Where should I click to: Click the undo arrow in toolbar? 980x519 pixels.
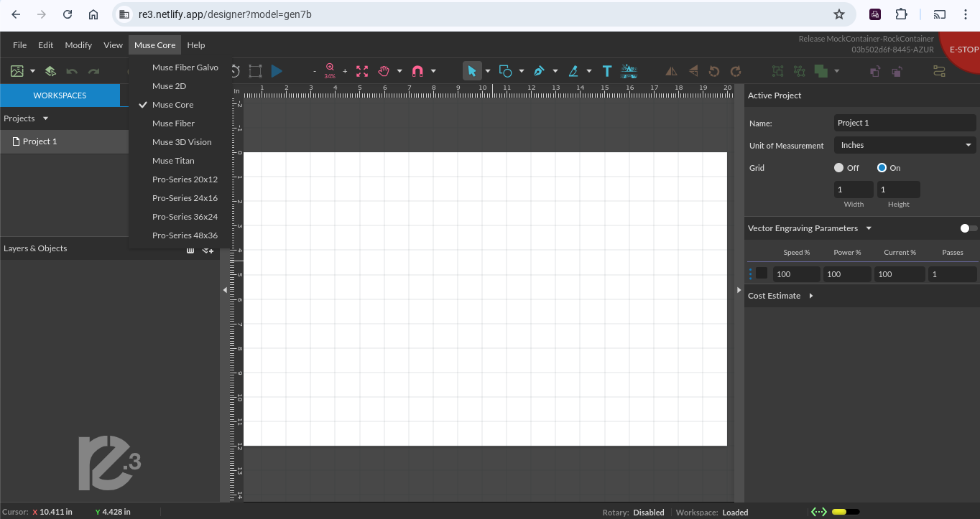point(72,71)
